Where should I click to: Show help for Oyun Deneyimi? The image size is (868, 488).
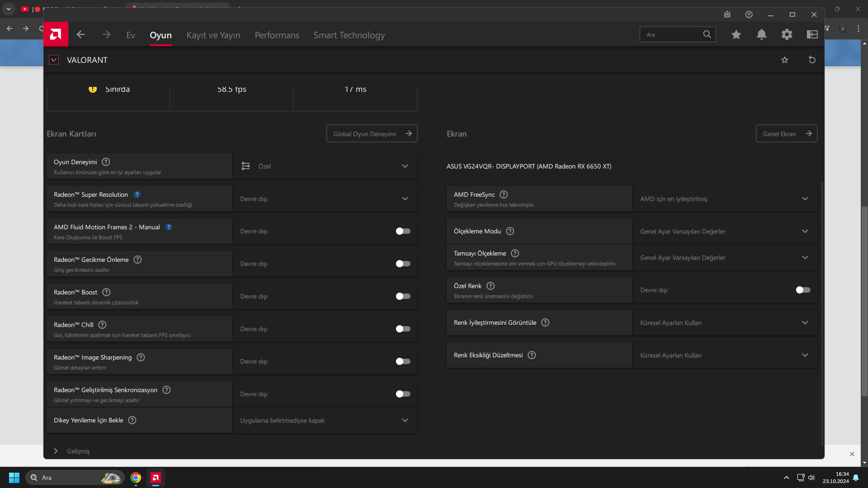[x=106, y=162]
